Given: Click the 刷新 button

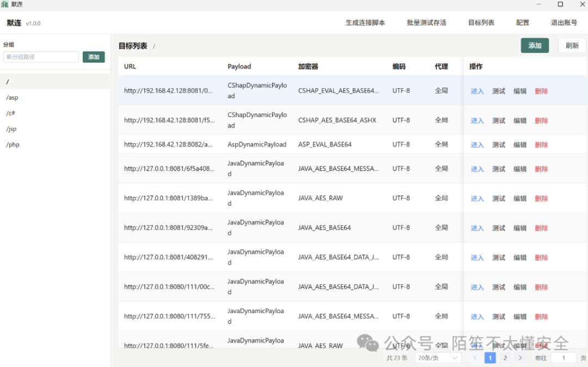Looking at the screenshot, I should [572, 46].
